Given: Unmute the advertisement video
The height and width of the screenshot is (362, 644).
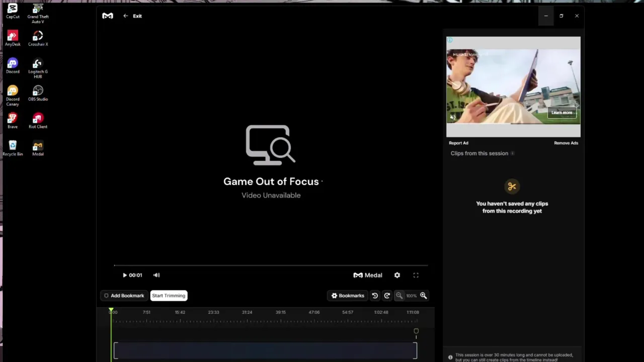Looking at the screenshot, I should (453, 117).
